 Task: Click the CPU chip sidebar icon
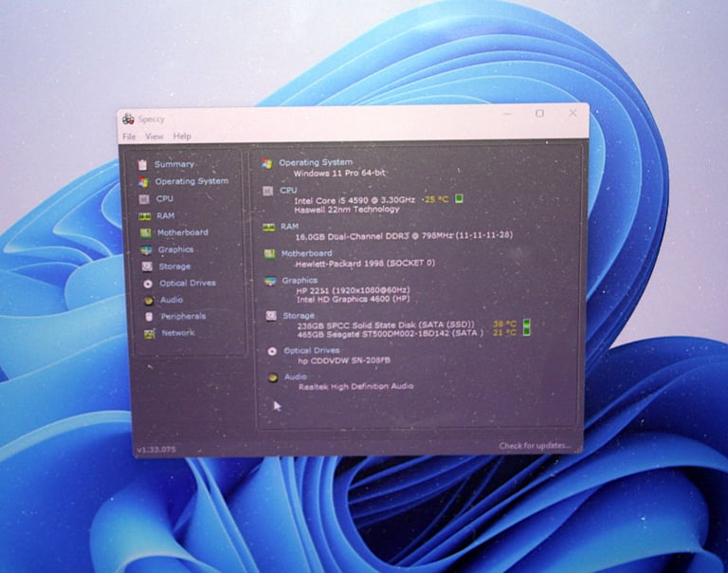pos(144,199)
